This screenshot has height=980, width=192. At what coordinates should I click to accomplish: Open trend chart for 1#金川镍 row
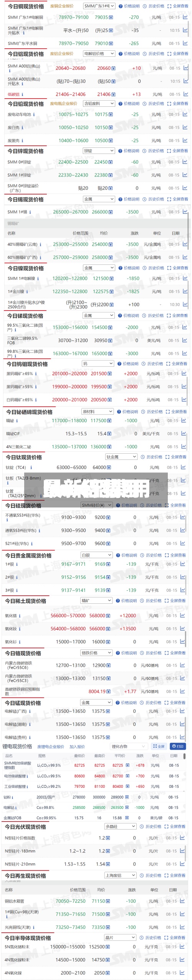[x=185, y=291]
